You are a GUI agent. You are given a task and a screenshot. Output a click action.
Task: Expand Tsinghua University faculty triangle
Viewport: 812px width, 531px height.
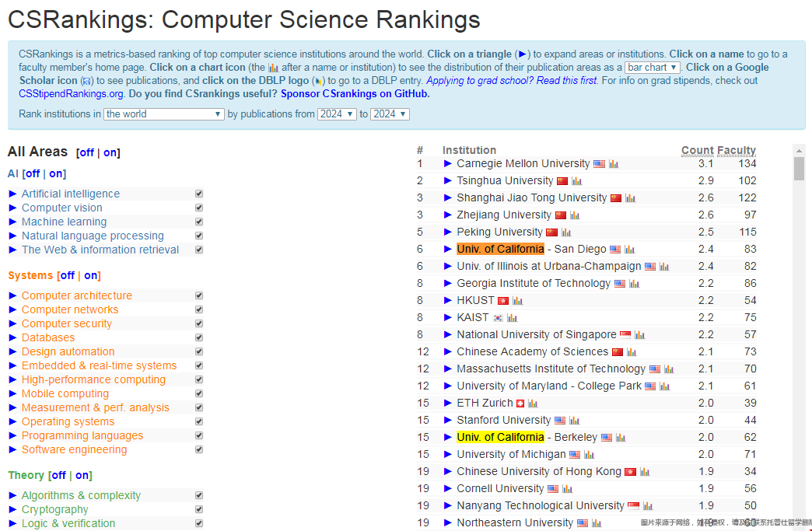(448, 181)
